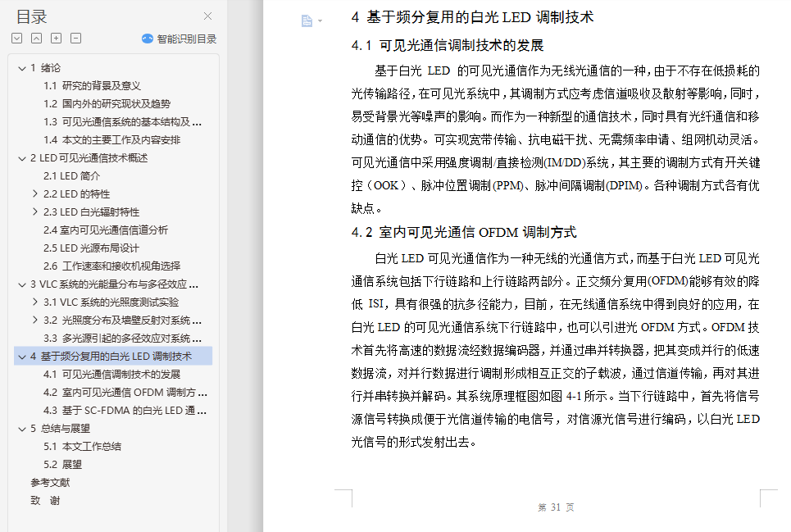Viewport: 791px width, 532px height.
Task: Go to 2.4 室内可见光通信信道分析
Action: click(x=106, y=230)
